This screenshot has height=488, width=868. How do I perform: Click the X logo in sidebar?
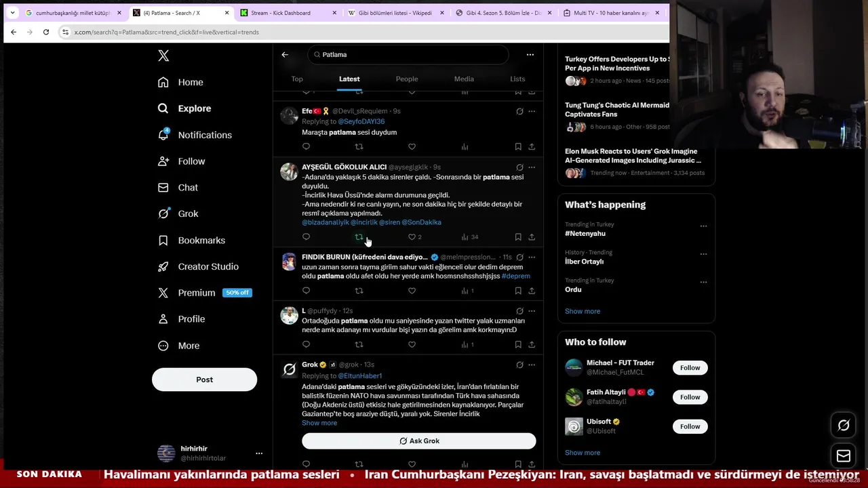pyautogui.click(x=163, y=56)
